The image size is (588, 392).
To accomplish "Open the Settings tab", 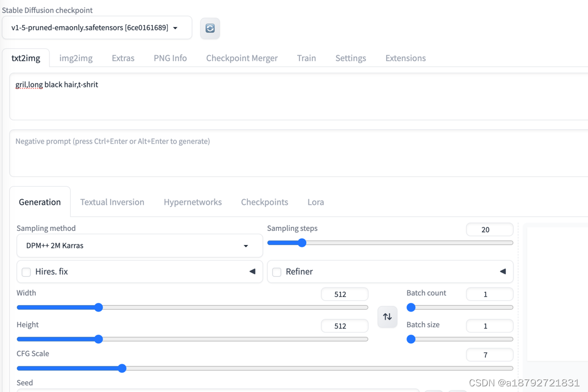I will [350, 58].
